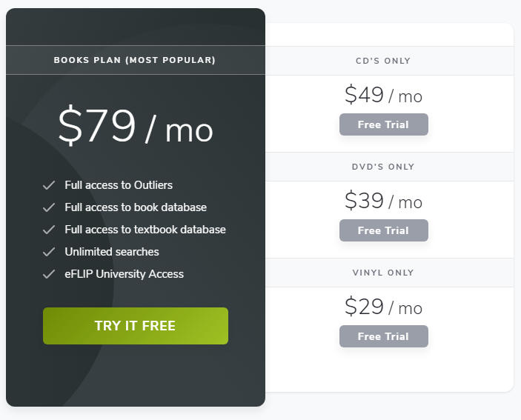Select the Books Plan (Most Popular) header

click(x=135, y=60)
